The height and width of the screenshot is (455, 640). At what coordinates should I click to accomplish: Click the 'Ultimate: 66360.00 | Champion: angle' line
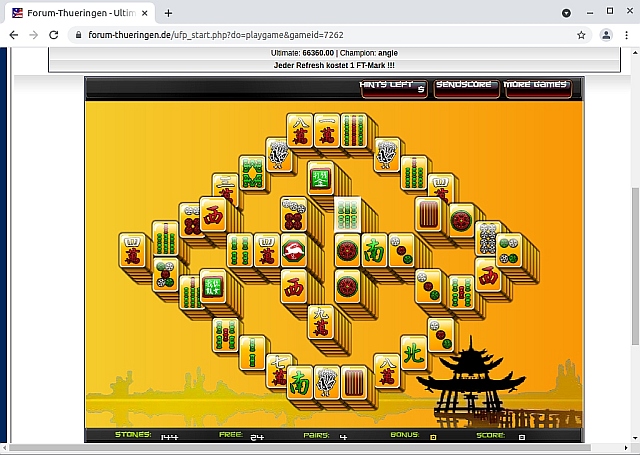pyautogui.click(x=334, y=53)
